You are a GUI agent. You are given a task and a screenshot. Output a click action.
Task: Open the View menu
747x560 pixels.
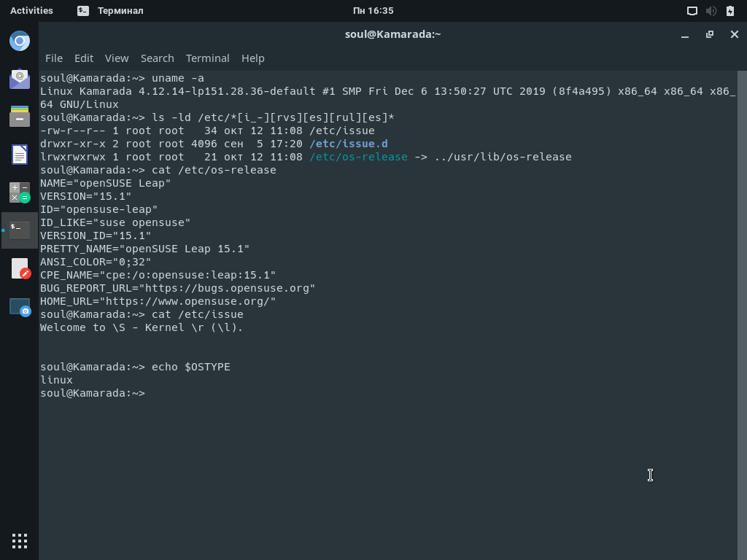[x=117, y=58]
